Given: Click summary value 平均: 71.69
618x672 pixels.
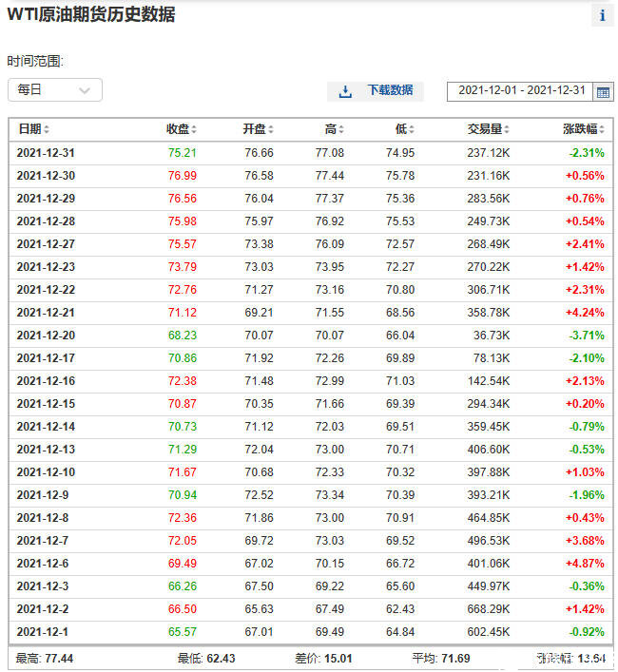Looking at the screenshot, I should 441,659.
